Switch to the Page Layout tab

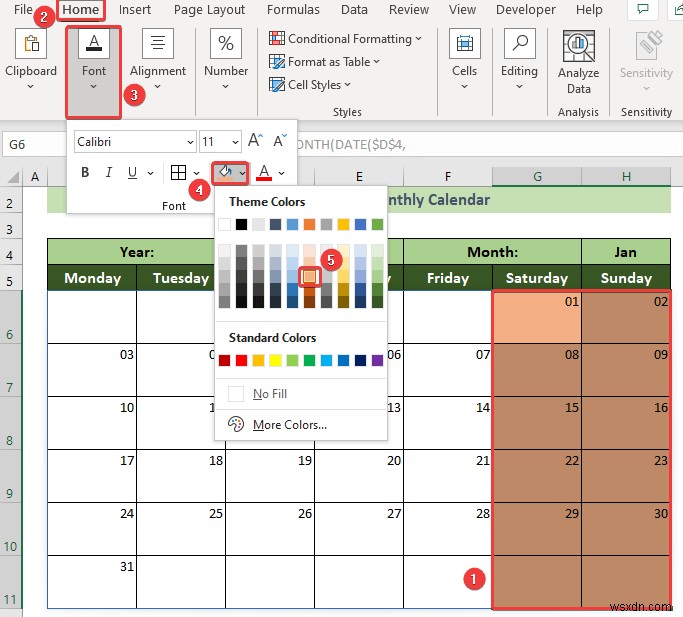[x=209, y=10]
